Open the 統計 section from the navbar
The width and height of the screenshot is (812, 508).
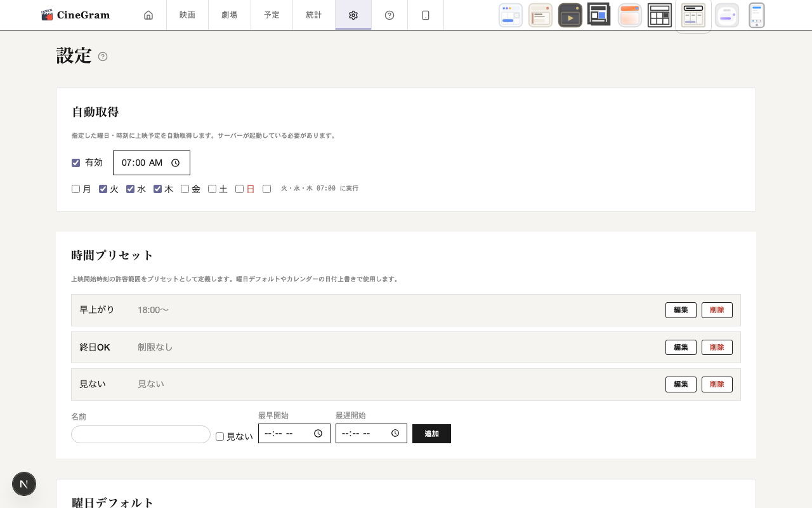coord(314,15)
